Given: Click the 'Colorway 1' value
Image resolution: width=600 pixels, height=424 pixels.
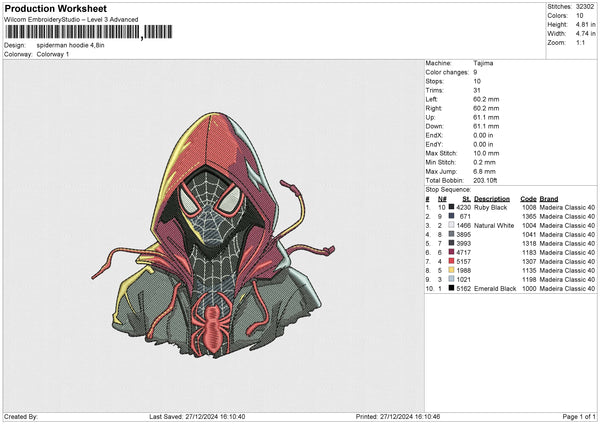Looking at the screenshot, I should coord(53,54).
